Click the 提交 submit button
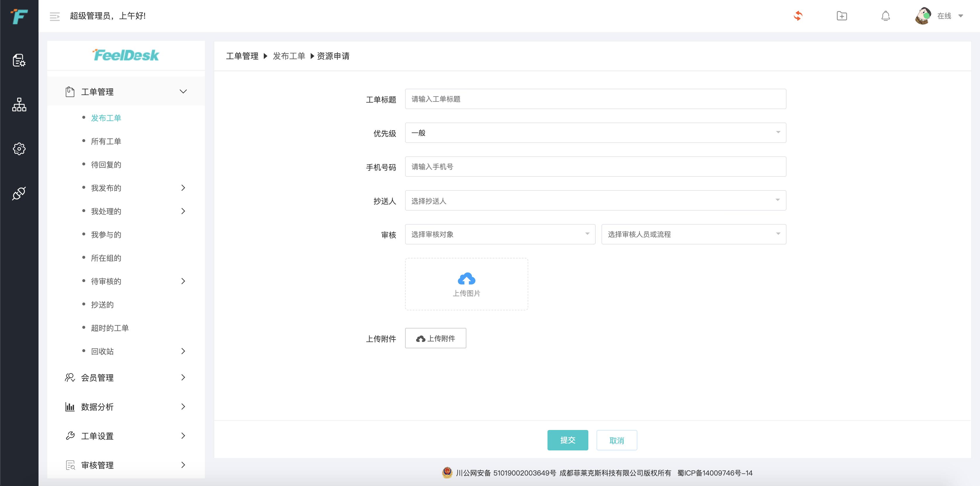980x486 pixels. tap(568, 440)
